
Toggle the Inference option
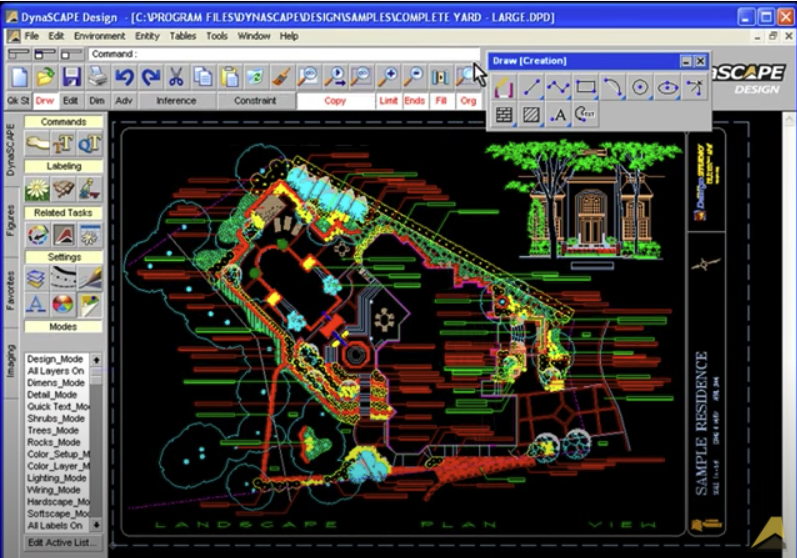click(x=176, y=101)
